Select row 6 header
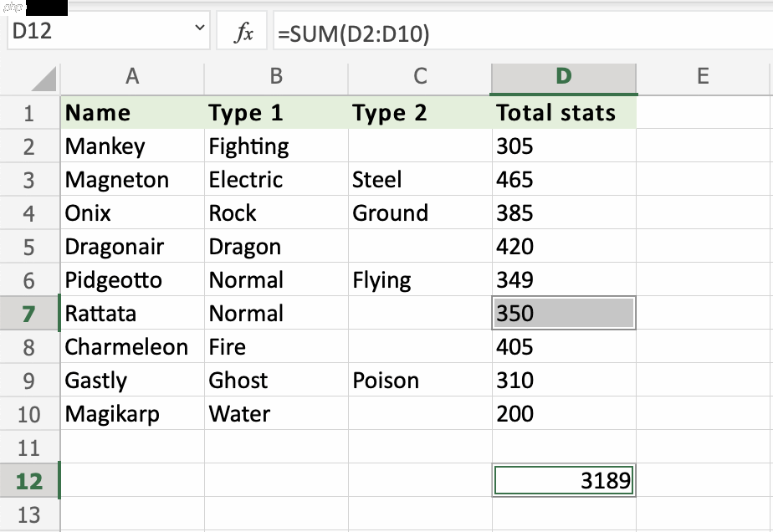 point(29,280)
